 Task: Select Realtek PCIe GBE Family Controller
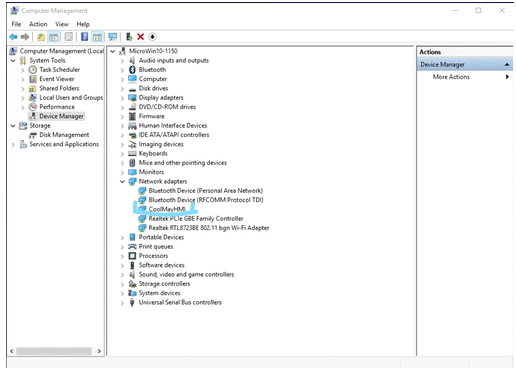[196, 219]
